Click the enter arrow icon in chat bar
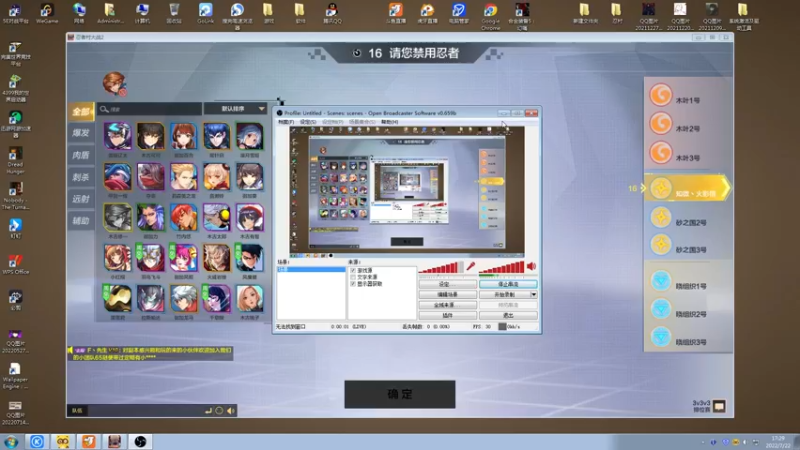 (x=208, y=411)
